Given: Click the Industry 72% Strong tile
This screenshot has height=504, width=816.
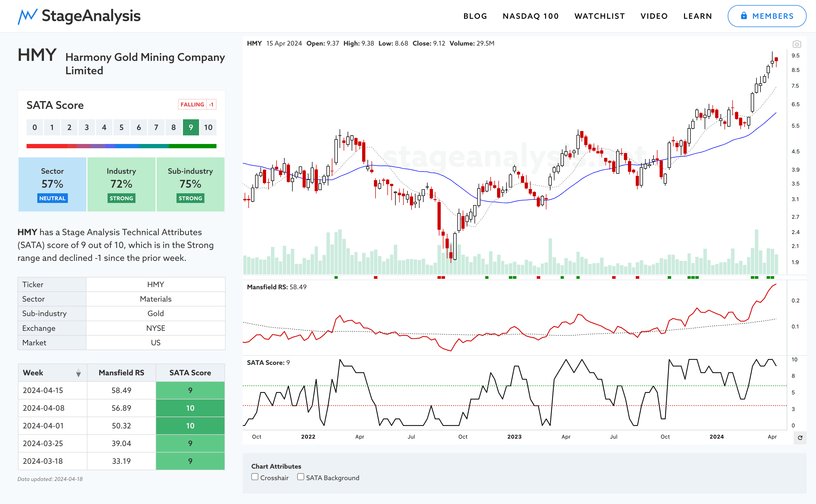Looking at the screenshot, I should 122,184.
